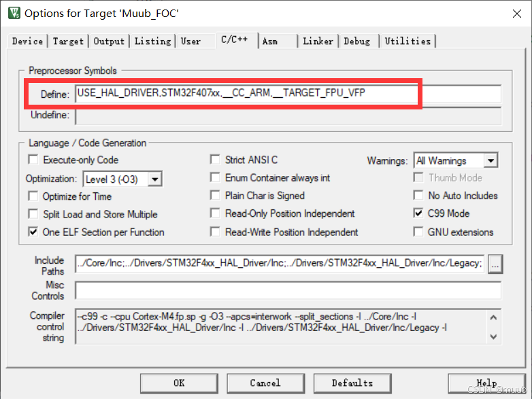Enable Execute-only Code checkbox
Viewport: 532px width, 399px height.
[33, 160]
